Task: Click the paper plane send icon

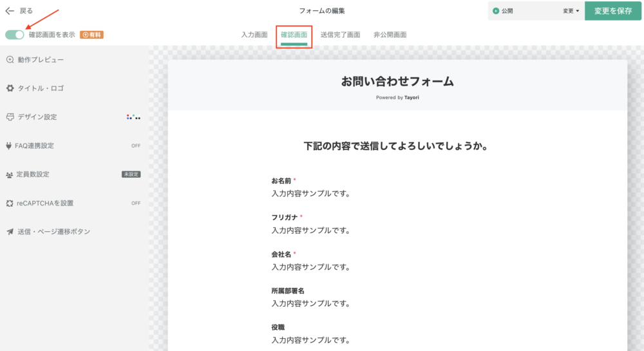Action: point(10,232)
